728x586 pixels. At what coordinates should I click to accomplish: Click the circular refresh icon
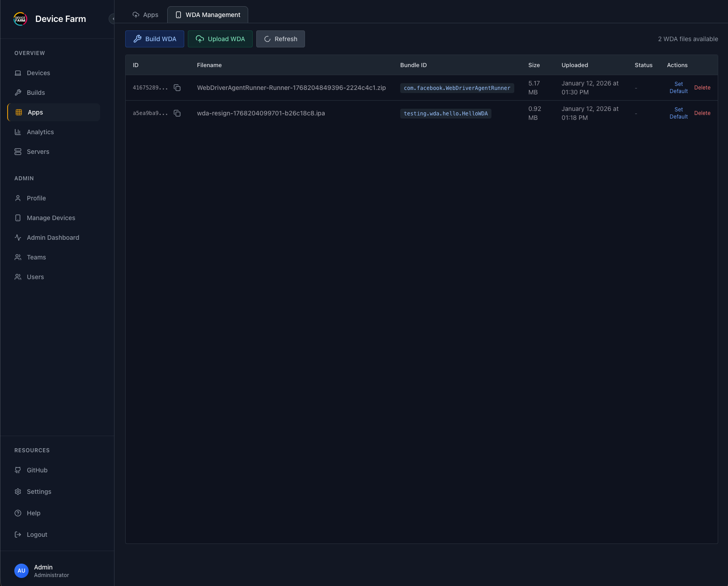pyautogui.click(x=267, y=39)
